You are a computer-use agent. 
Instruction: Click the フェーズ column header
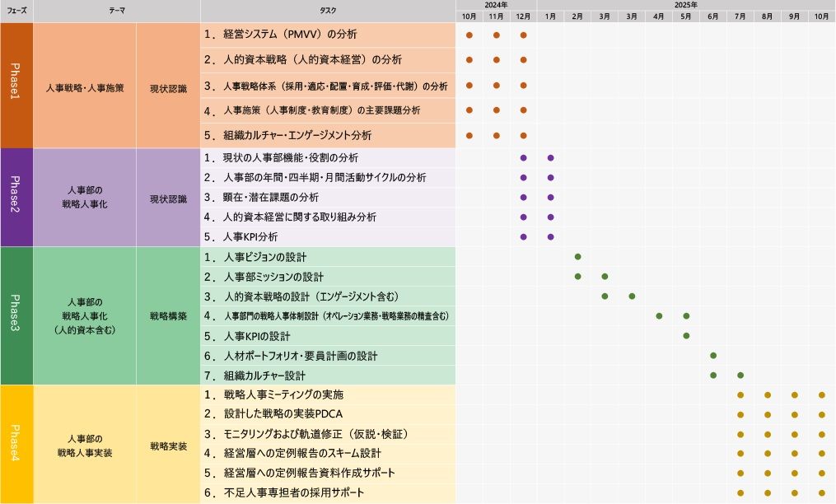tap(16, 10)
